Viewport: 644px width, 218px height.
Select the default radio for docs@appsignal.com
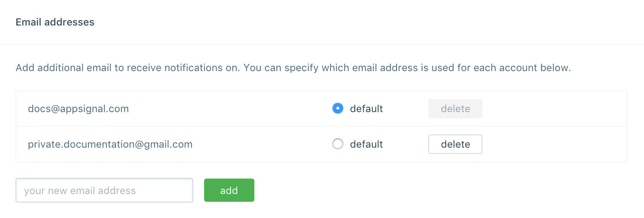tap(337, 109)
